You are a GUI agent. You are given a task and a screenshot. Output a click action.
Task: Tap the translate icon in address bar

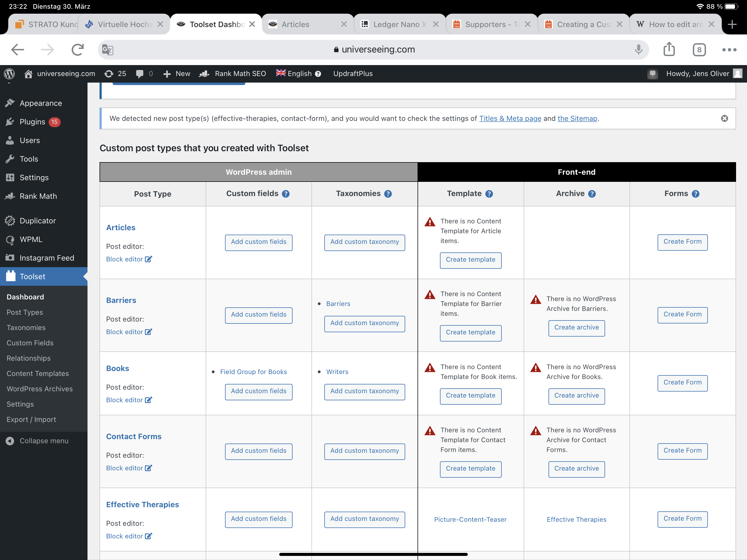(108, 50)
